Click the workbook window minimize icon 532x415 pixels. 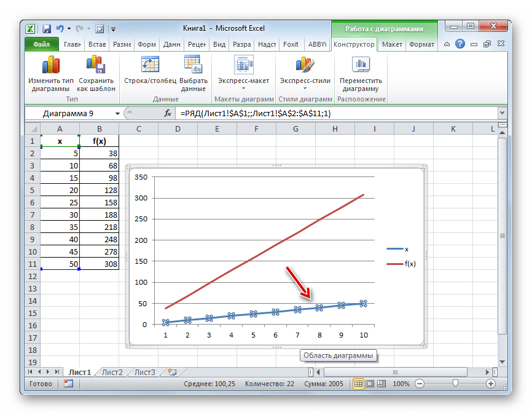click(x=474, y=44)
